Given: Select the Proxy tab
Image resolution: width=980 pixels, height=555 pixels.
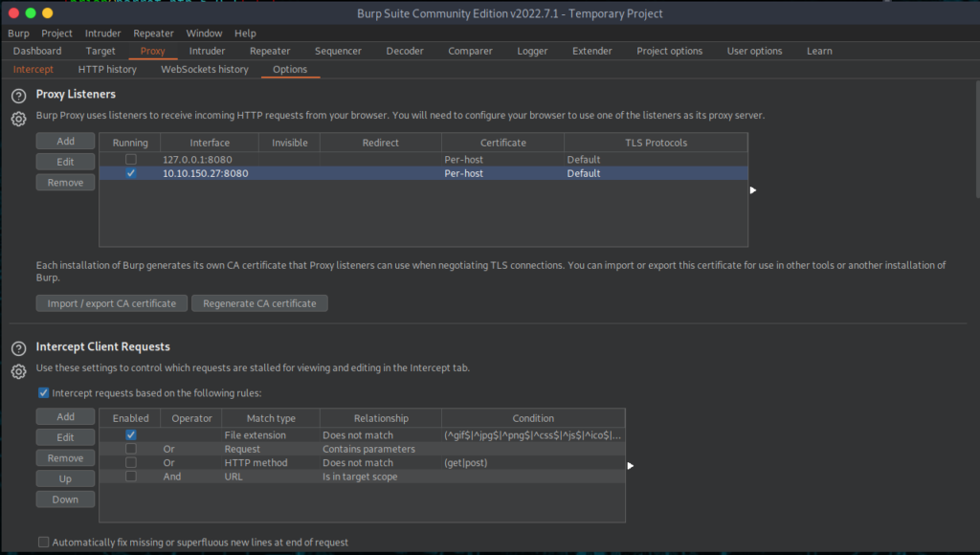Looking at the screenshot, I should (152, 51).
